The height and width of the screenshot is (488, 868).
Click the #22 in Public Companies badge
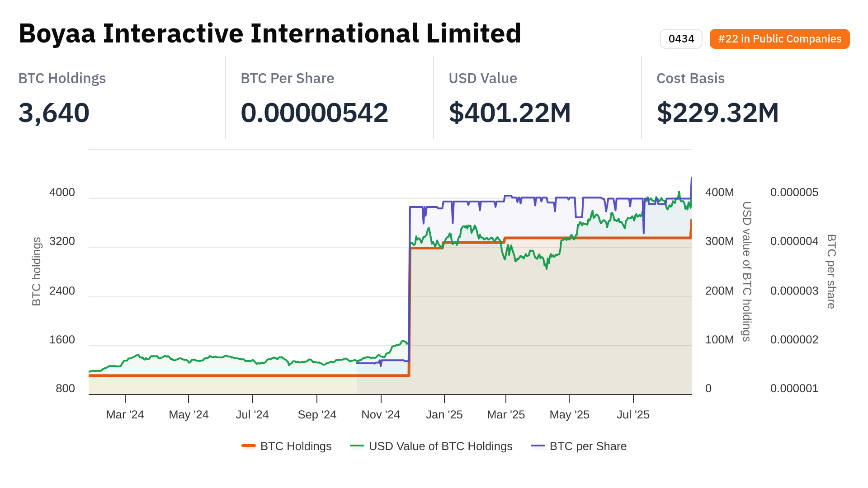[x=779, y=39]
